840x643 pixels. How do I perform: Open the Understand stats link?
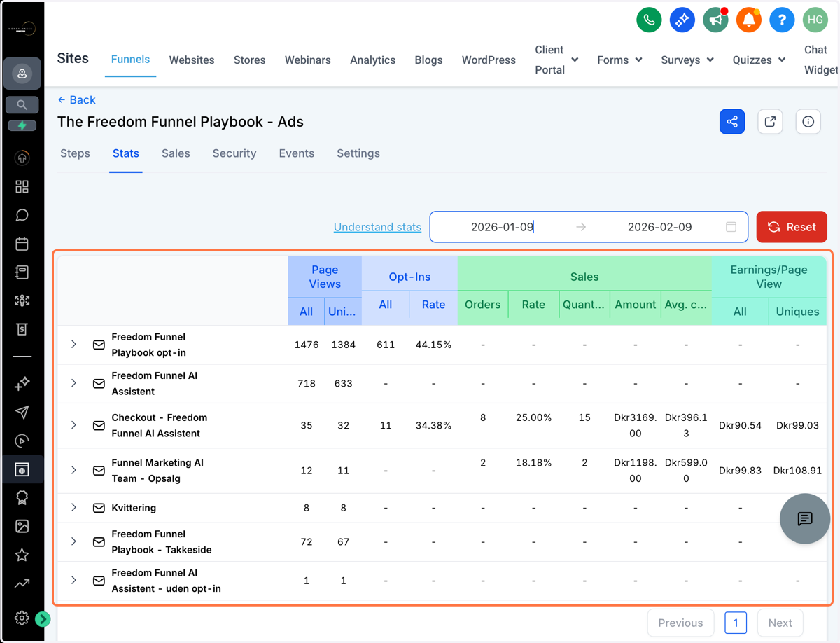coord(377,227)
